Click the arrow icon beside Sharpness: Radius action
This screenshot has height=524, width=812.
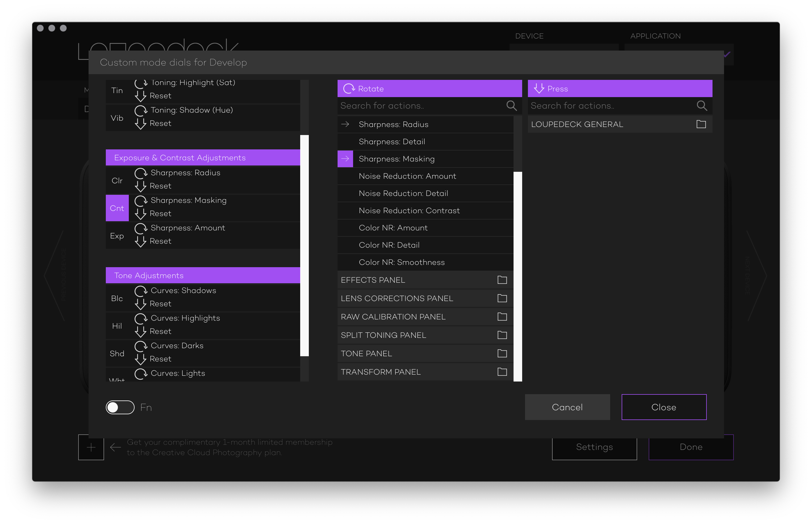coord(345,124)
